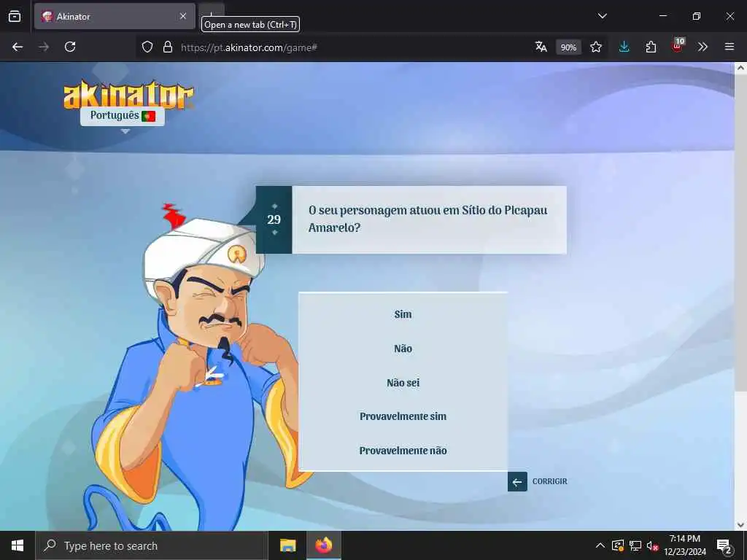Click Firefox icon in taskbar
The width and height of the screenshot is (747, 560).
click(323, 545)
